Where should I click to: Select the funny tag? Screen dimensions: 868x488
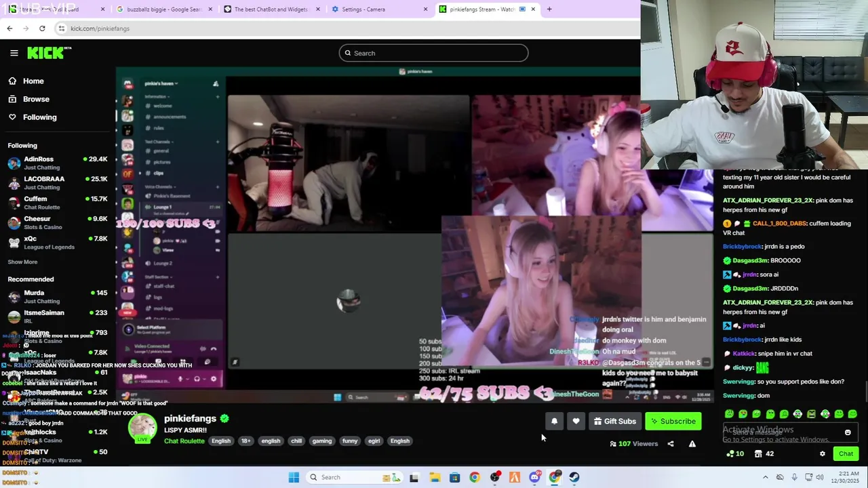pos(350,441)
